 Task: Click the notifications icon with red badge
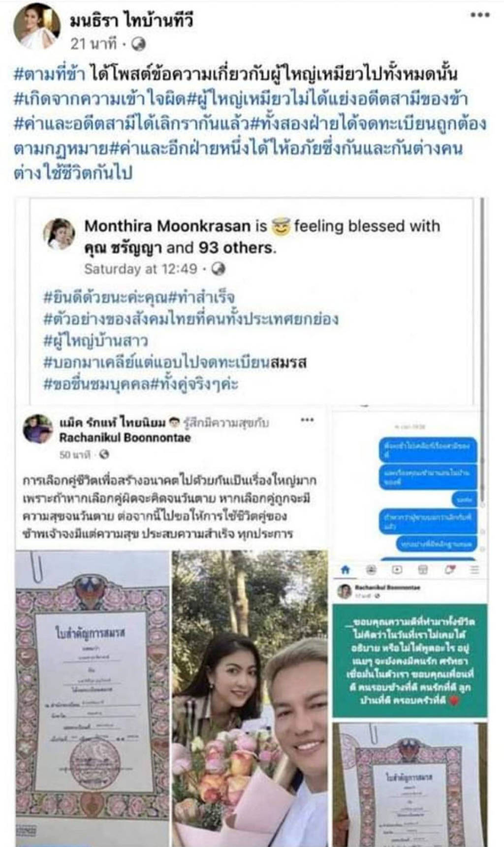point(449,569)
